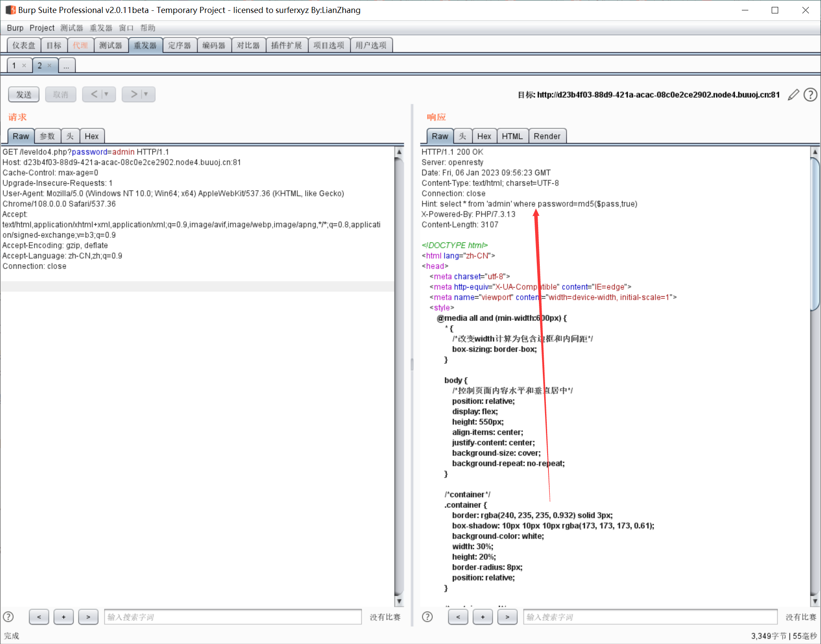821x644 pixels.
Task: Switch to the 编码器 decoder tab
Action: point(214,45)
